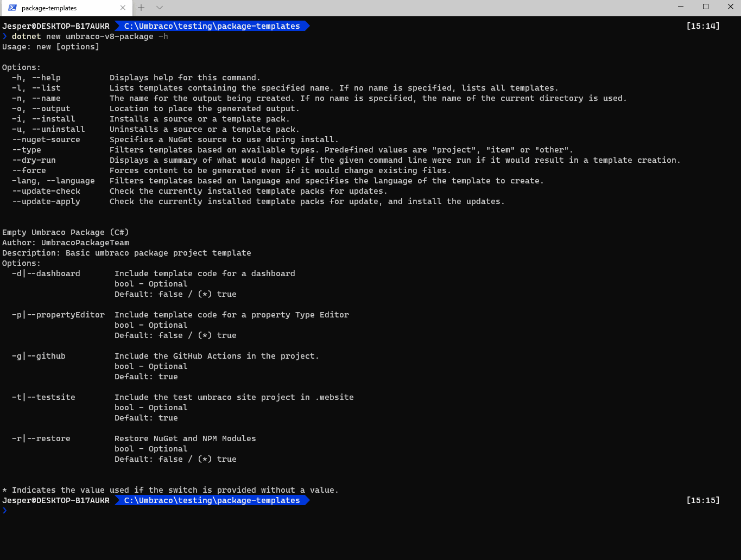Click the '-p|--propertyEditor' option

click(58, 315)
